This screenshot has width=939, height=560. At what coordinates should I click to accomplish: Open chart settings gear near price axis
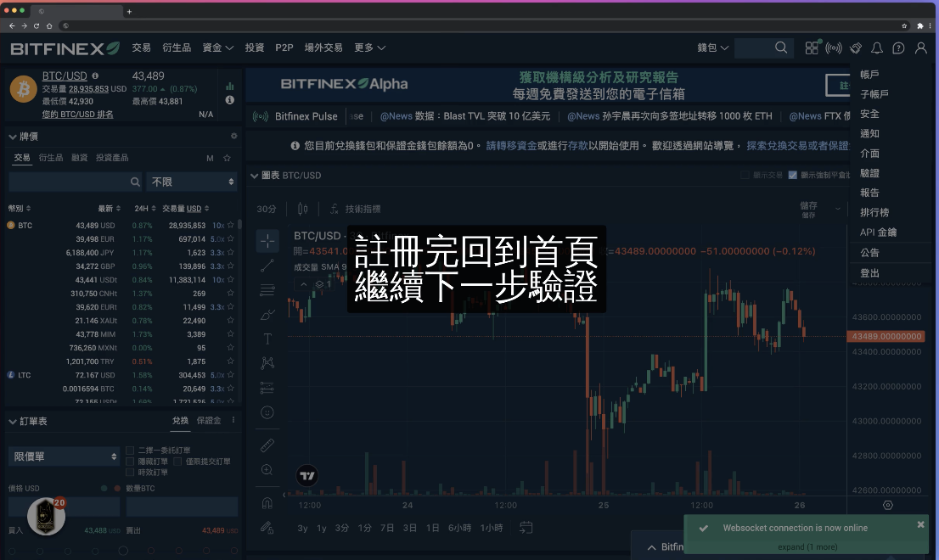click(888, 505)
